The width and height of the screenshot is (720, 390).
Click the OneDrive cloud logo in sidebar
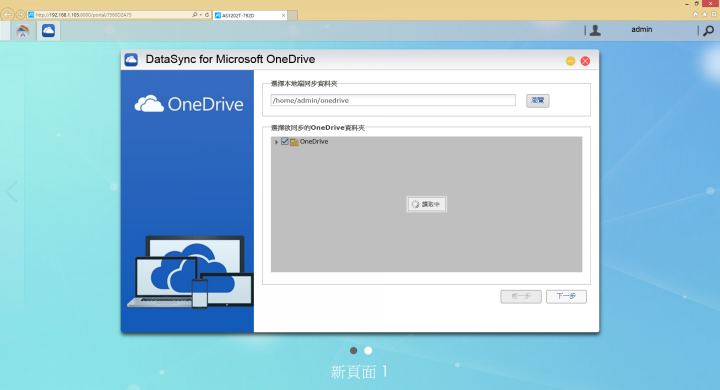click(x=189, y=104)
